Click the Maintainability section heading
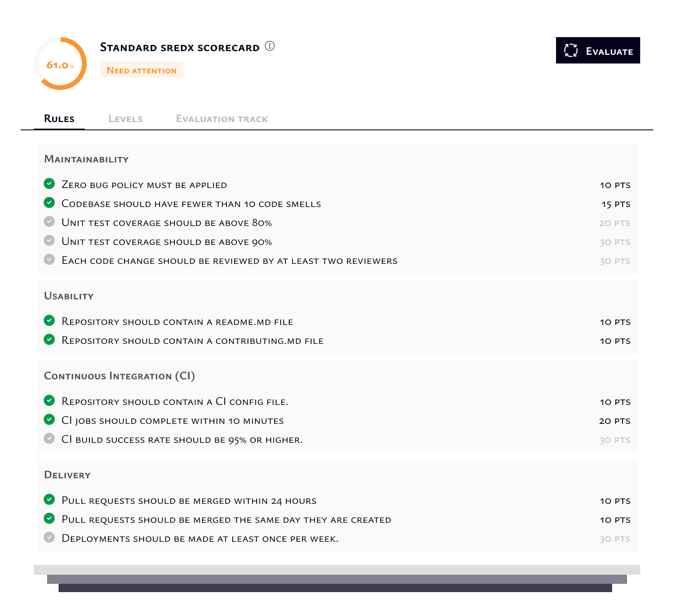The image size is (674, 616). click(x=87, y=160)
